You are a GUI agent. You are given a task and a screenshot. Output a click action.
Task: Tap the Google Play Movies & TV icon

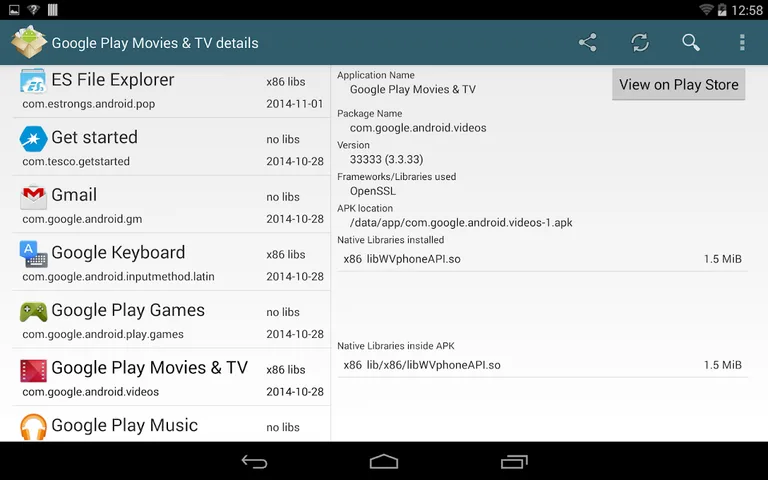coord(33,370)
